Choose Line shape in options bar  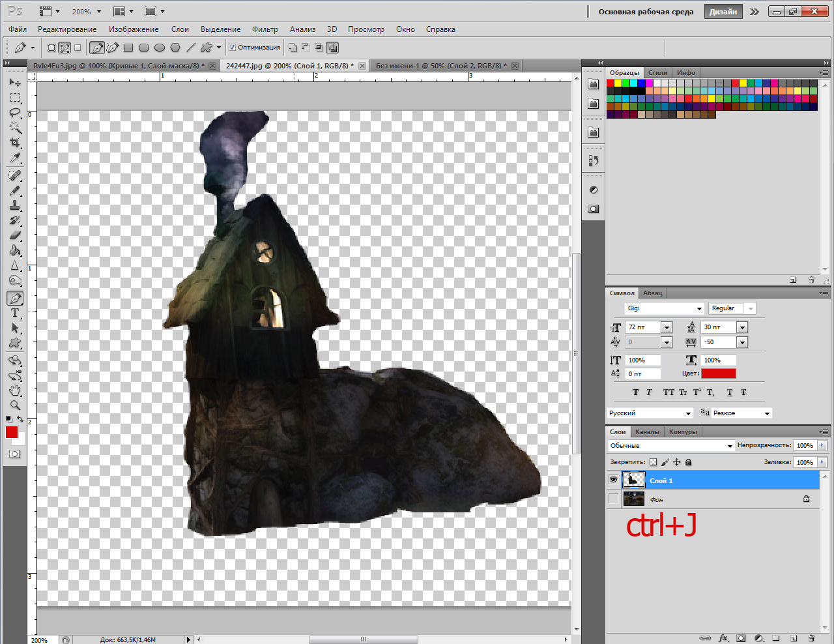[191, 48]
